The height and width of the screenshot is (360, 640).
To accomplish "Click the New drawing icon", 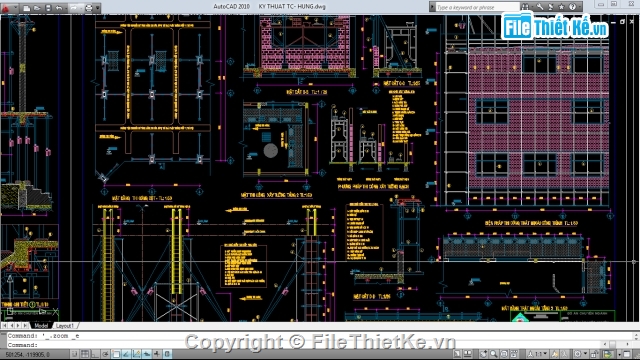I will click(x=26, y=8).
